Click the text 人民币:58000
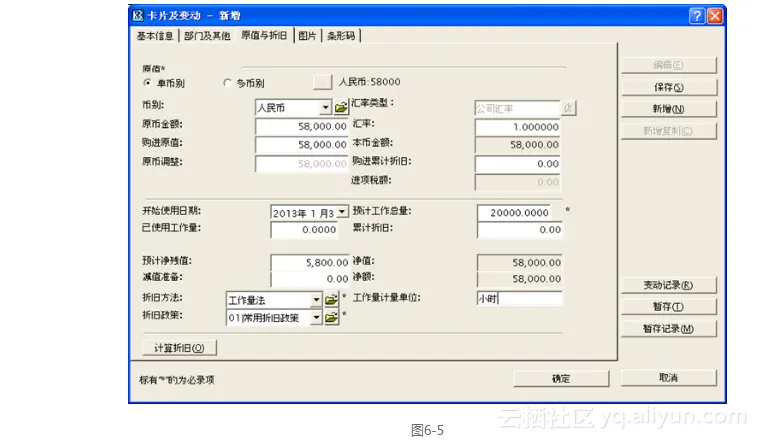 pyautogui.click(x=369, y=82)
